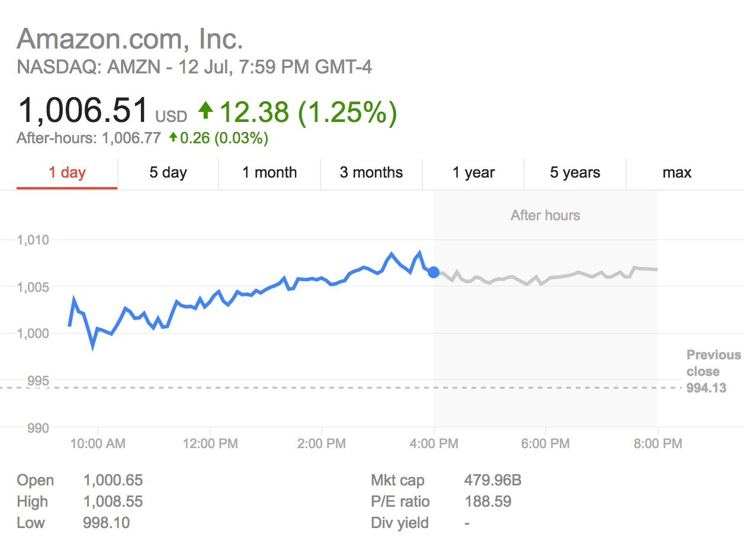Click the P/E ratio value 188.59
Viewport: 744px width, 560px height.
point(488,502)
